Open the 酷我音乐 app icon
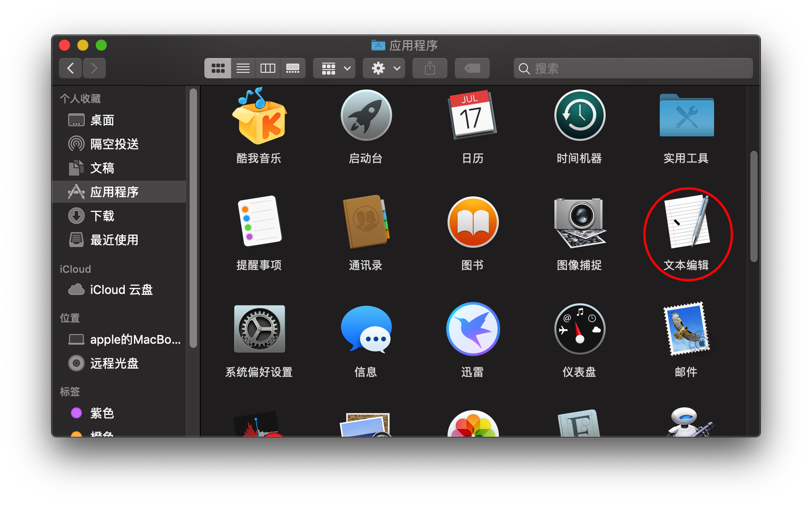The width and height of the screenshot is (812, 505). (x=259, y=116)
